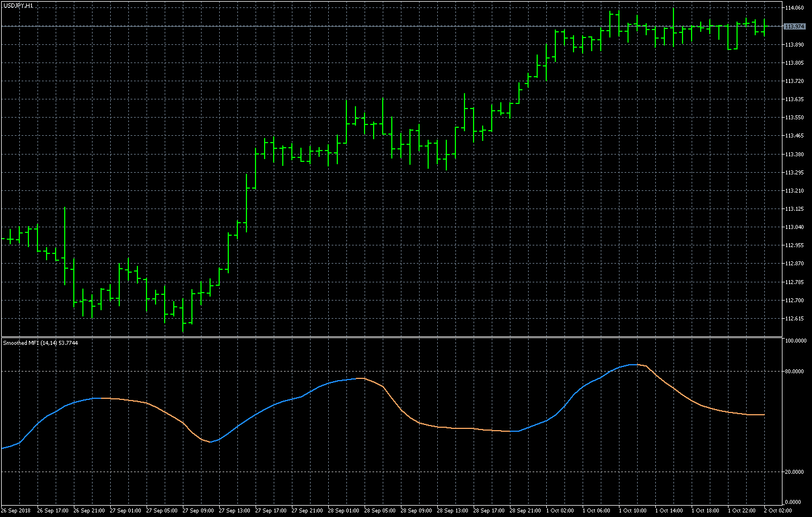Click the 114.060 price scale label
Screen dimensions: 812x517
point(794,8)
